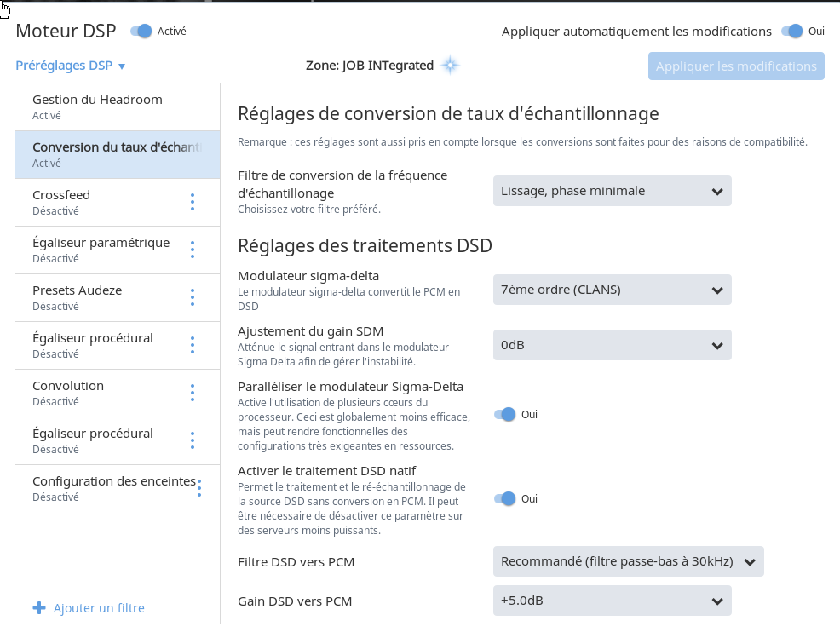Open Configuration des enceintes three-dot menu
Viewport: 840px width, 638px height.
pos(199,488)
